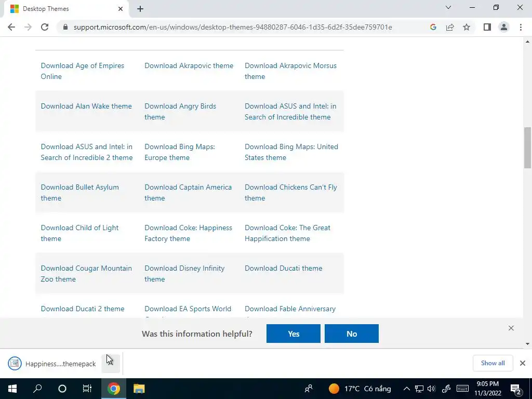
Task: Download Bing Maps: United States theme
Action: [x=291, y=152]
